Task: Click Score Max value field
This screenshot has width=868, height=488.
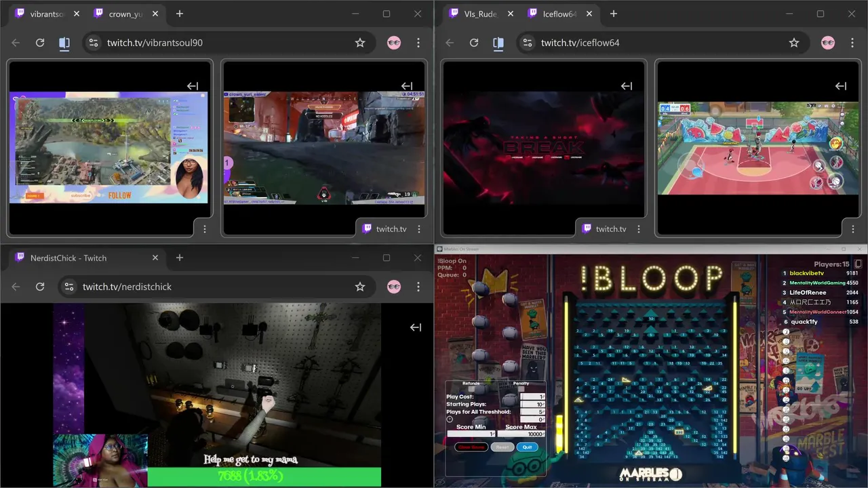Action: [521, 434]
